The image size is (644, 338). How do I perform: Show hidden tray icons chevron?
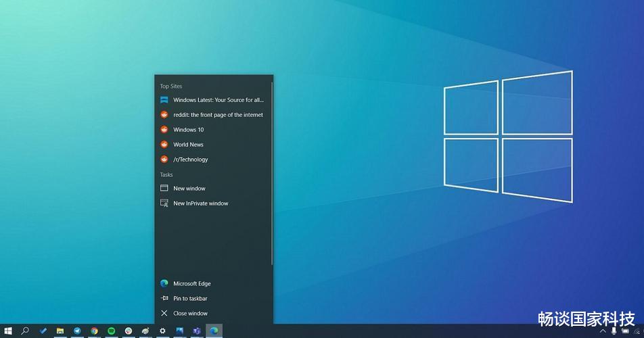[603, 331]
